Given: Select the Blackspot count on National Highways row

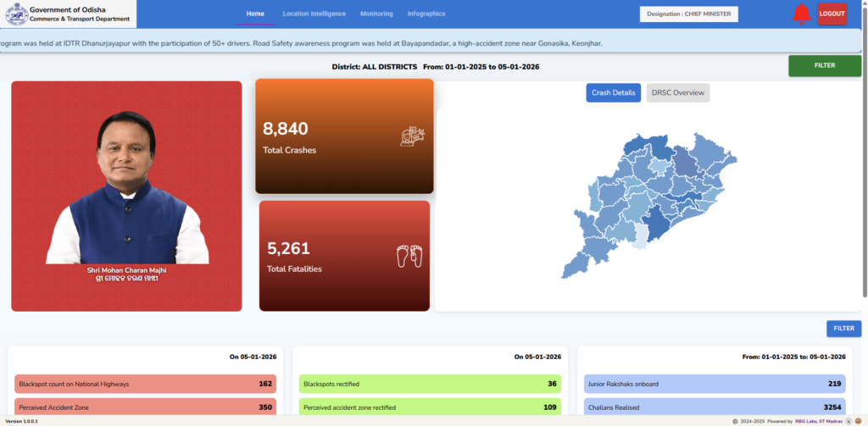Looking at the screenshot, I should (146, 384).
